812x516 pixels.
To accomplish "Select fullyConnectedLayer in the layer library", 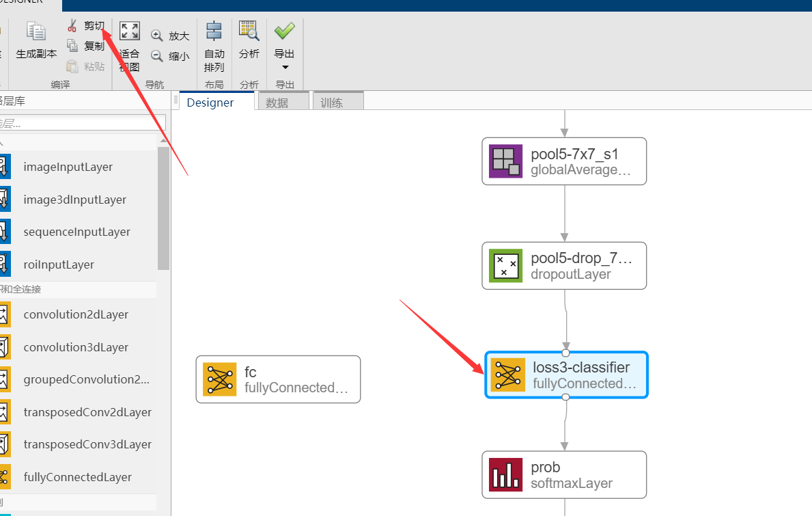I will click(78, 476).
